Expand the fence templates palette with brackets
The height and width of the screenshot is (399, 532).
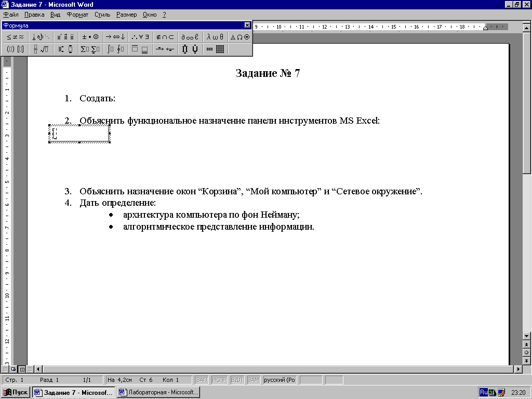15,49
